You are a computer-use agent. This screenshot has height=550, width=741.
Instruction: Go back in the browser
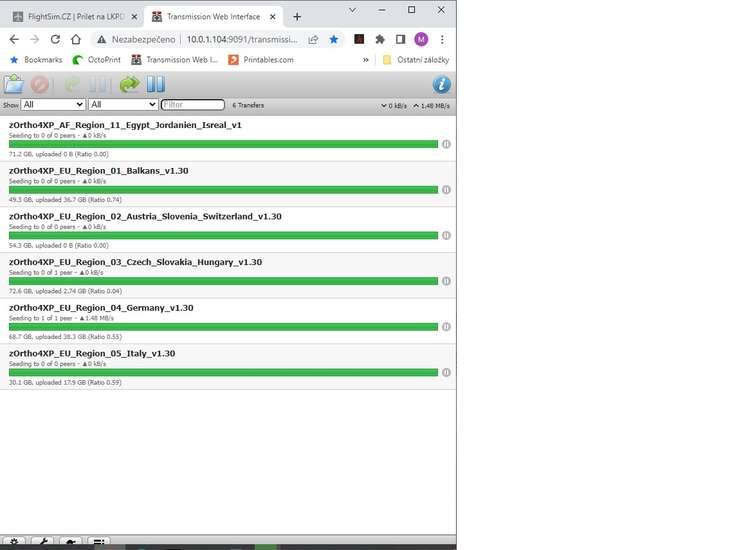click(x=14, y=40)
